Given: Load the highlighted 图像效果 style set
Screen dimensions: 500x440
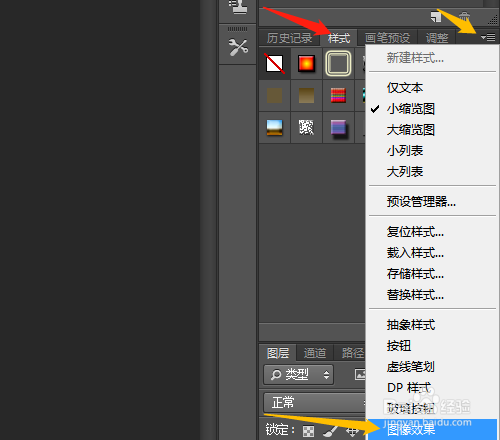Looking at the screenshot, I should (432, 430).
